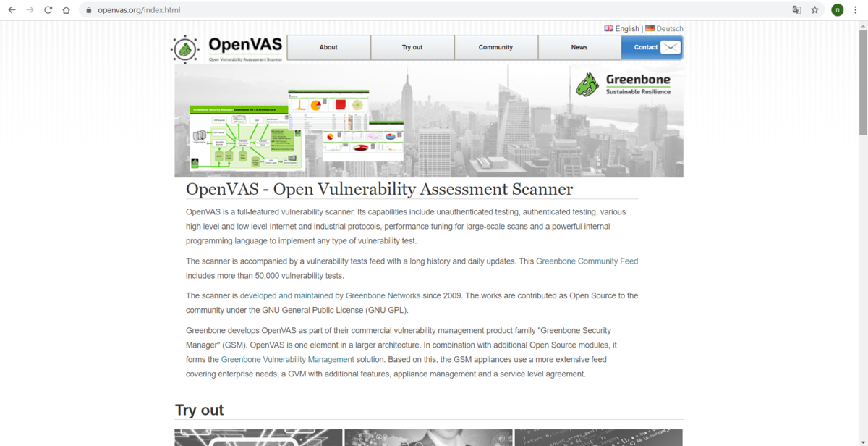Viewport: 868px width, 446px height.
Task: Open the Contact tab
Action: (x=652, y=47)
